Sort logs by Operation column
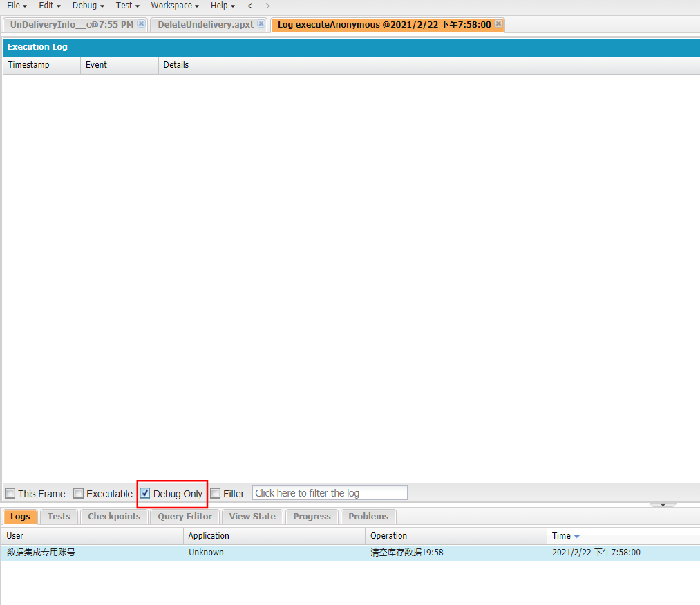Viewport: 700px width, 605px height. (456, 536)
